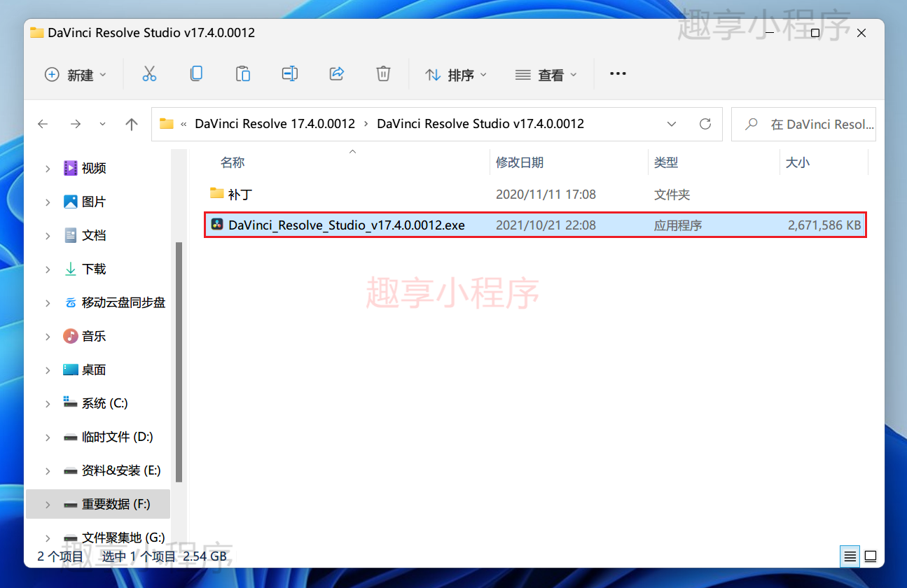Click the 下载 arrow icon

pyautogui.click(x=70, y=269)
